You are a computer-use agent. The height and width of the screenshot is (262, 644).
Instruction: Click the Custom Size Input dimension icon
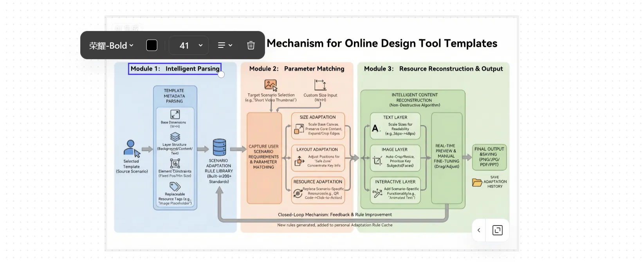320,85
